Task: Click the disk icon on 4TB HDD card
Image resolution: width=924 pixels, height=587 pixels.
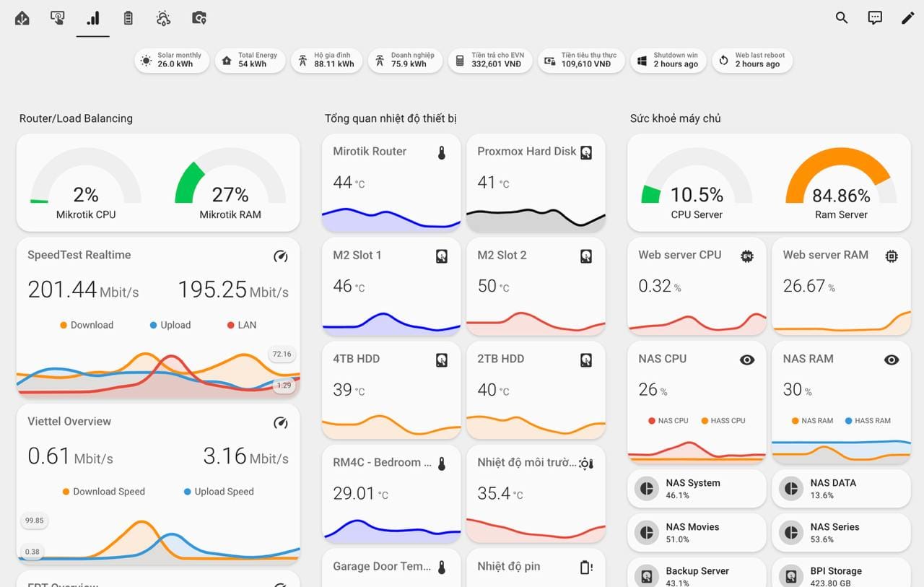Action: 442,360
